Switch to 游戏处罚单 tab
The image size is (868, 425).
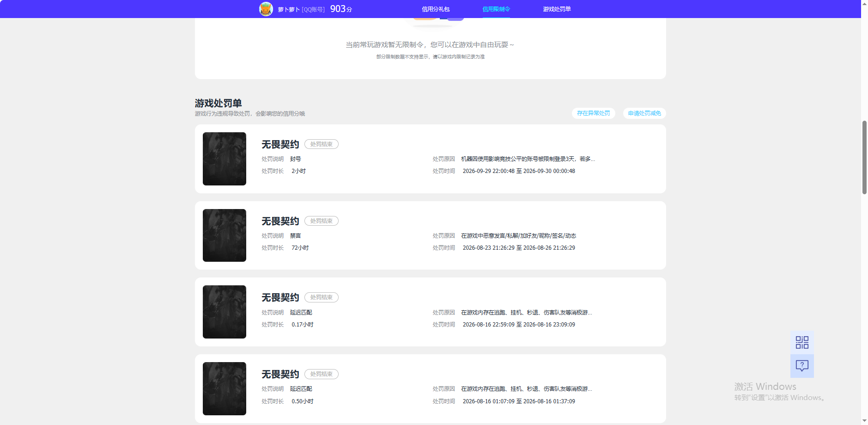pyautogui.click(x=557, y=9)
